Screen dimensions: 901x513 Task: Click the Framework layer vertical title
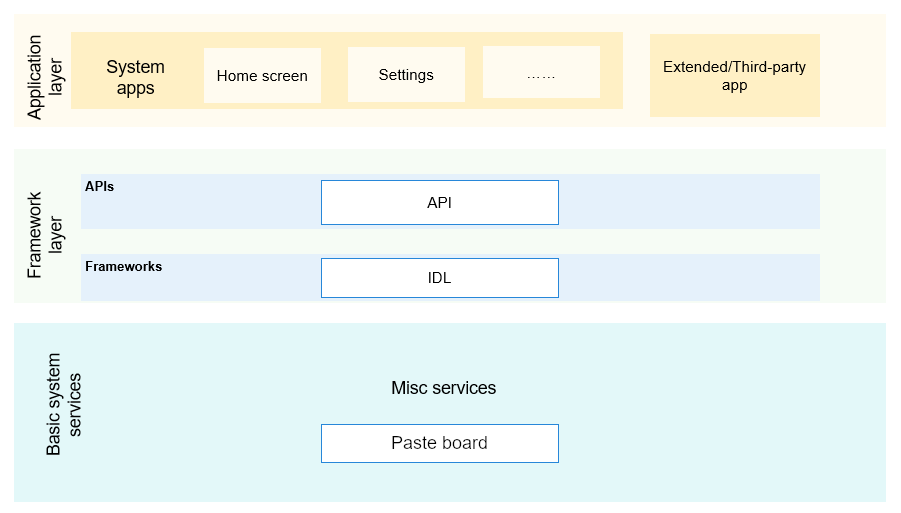[x=44, y=235]
